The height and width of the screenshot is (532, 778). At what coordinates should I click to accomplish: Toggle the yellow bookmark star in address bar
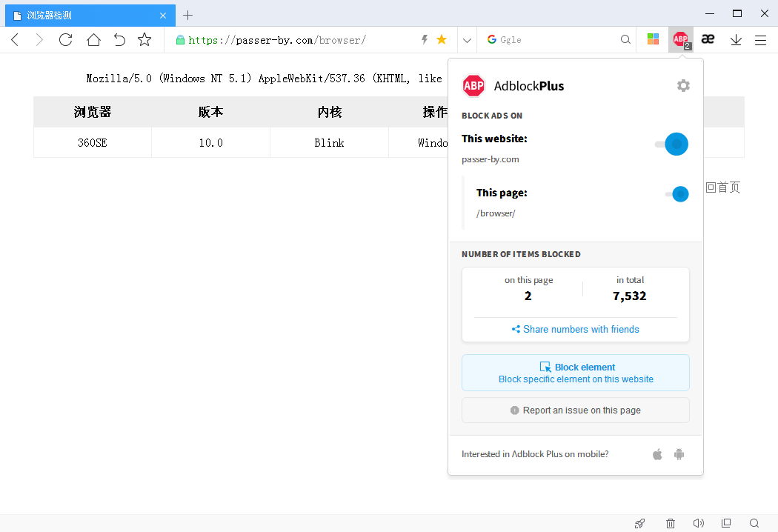pyautogui.click(x=442, y=39)
